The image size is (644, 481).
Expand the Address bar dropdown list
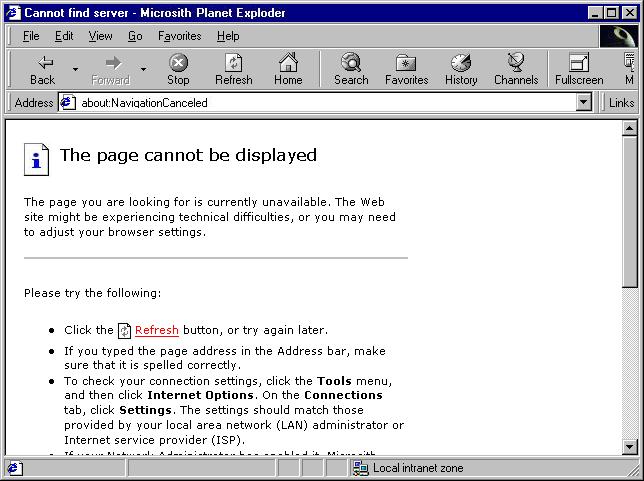(x=583, y=102)
